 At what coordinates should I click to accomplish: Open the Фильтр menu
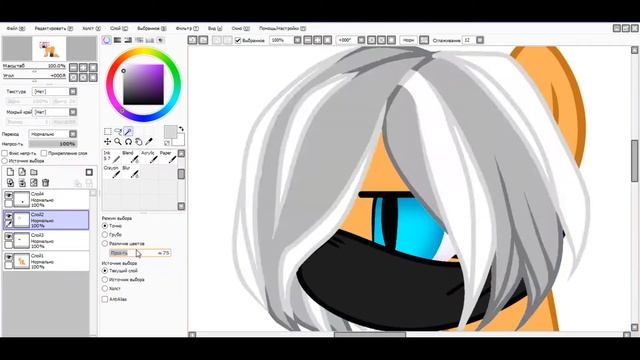coord(187,29)
